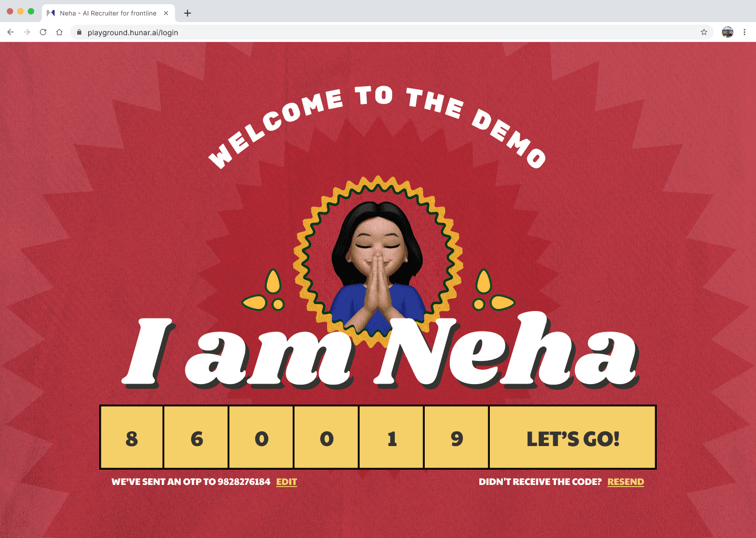Click EDIT to change phone number

click(287, 482)
